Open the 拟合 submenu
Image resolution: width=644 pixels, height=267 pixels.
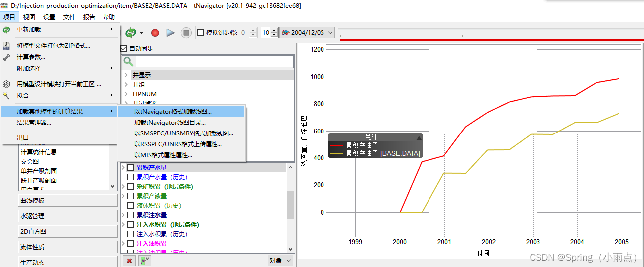60,95
